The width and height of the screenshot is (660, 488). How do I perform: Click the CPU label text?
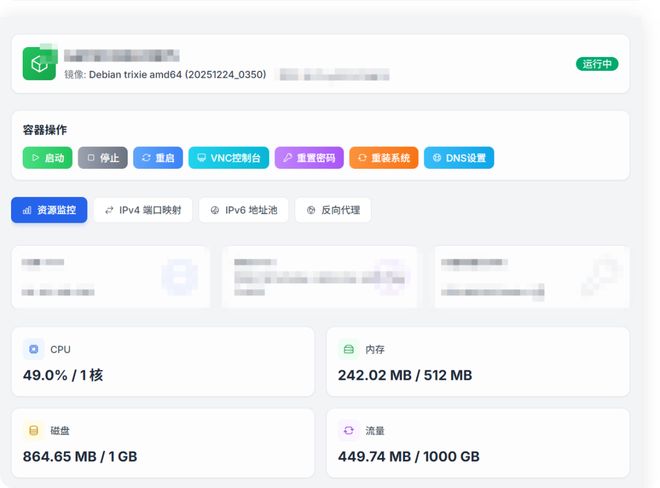coord(60,349)
